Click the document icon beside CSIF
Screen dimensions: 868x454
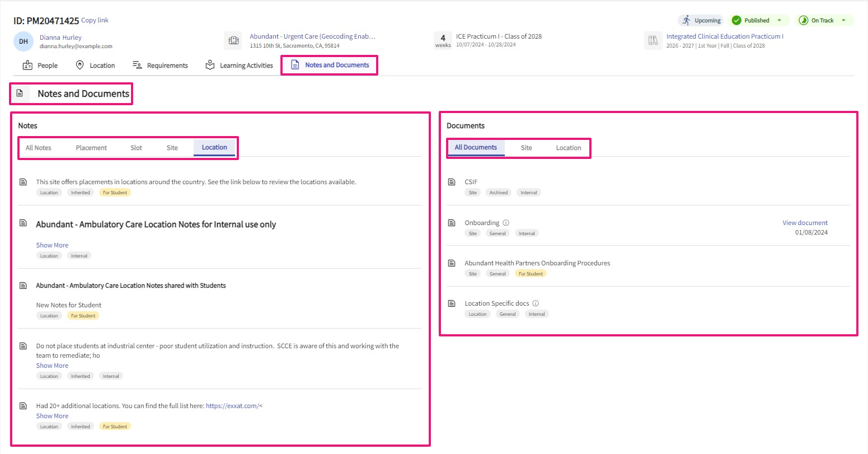coord(452,182)
